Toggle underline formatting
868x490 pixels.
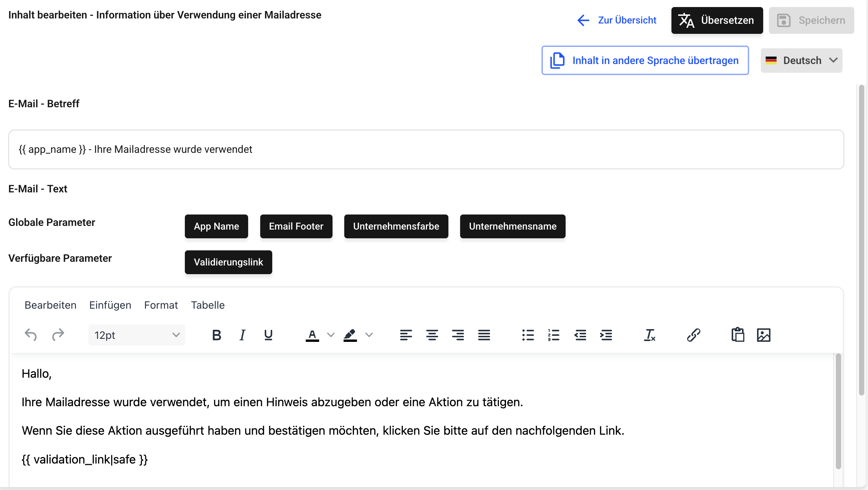(x=268, y=335)
